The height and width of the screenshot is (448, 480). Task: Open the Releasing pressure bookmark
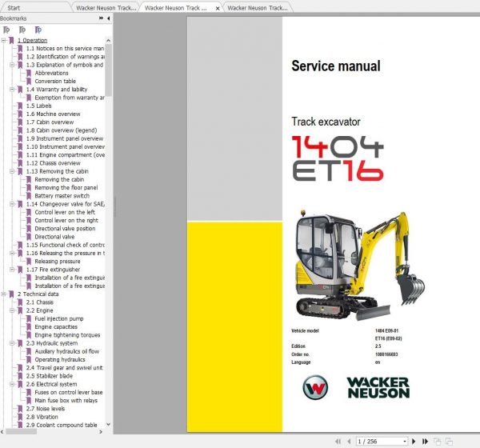tap(58, 262)
